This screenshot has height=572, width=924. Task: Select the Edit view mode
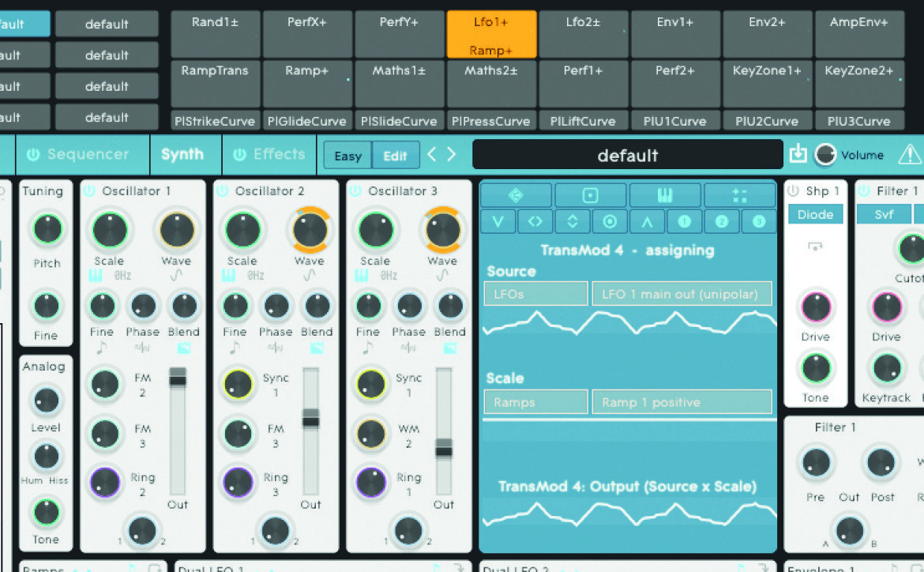click(396, 156)
